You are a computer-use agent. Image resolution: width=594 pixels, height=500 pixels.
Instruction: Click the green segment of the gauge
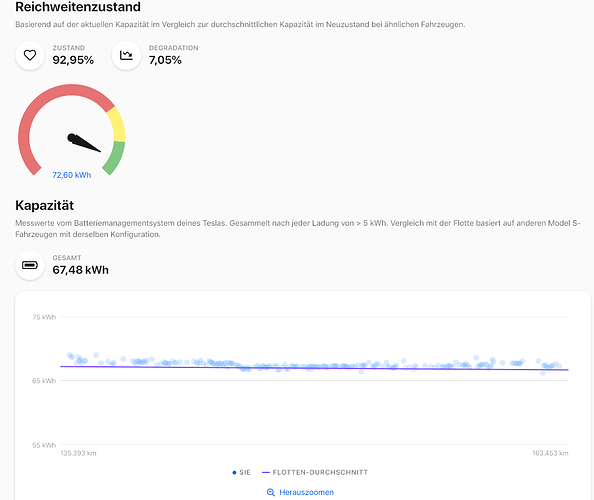coord(115,157)
